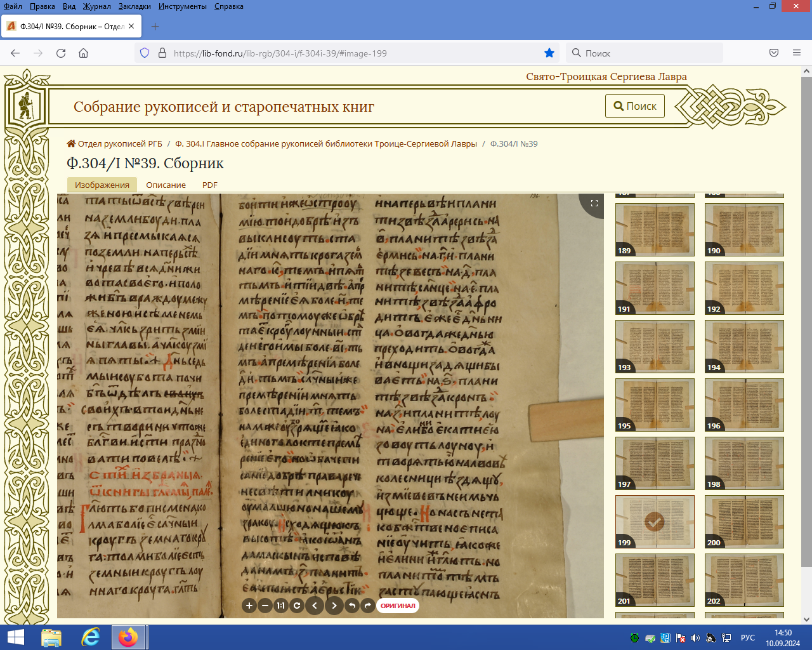
Task: Zoom out the manuscript viewer
Action: pyautogui.click(x=266, y=606)
